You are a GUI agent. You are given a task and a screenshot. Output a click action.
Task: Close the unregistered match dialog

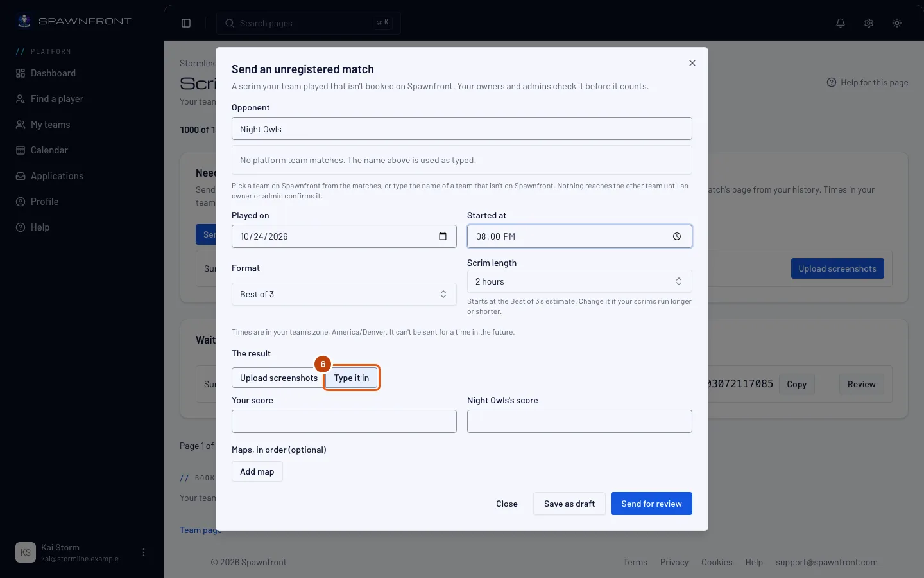point(692,63)
